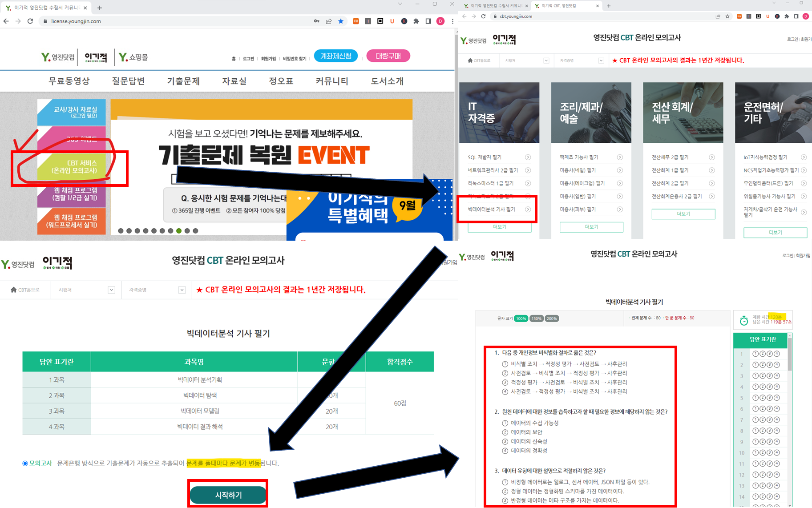Viewport: 812px width, 508px height.
Task: Click arrow icon next to 미용사(네일) 필기
Action: pos(620,170)
